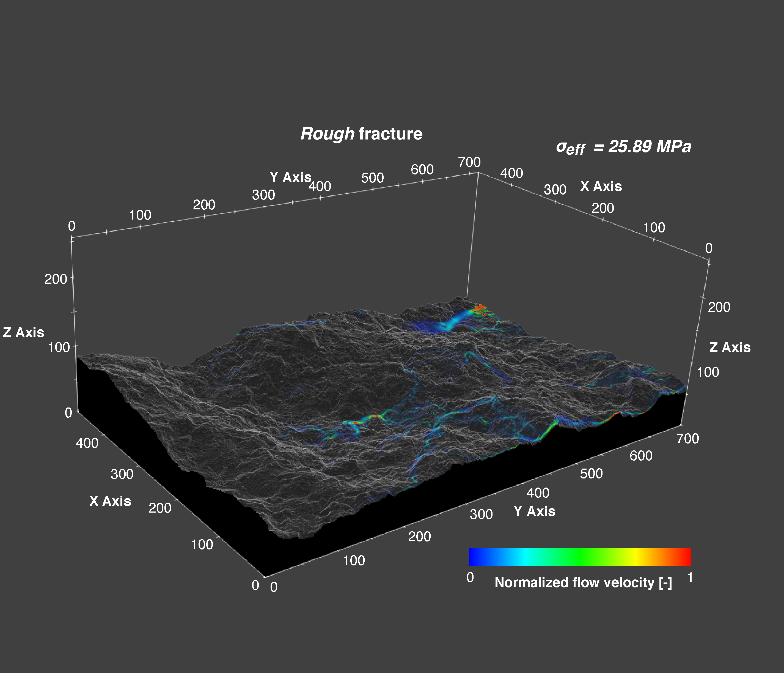Image resolution: width=784 pixels, height=673 pixels.
Task: Click the top 'Y Axis' label
Action: click(x=291, y=177)
